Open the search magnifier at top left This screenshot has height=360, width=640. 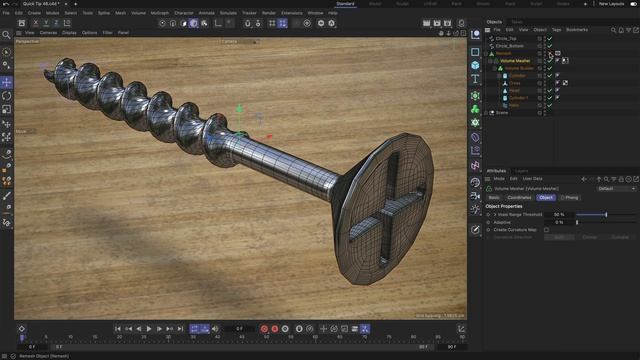click(x=6, y=35)
